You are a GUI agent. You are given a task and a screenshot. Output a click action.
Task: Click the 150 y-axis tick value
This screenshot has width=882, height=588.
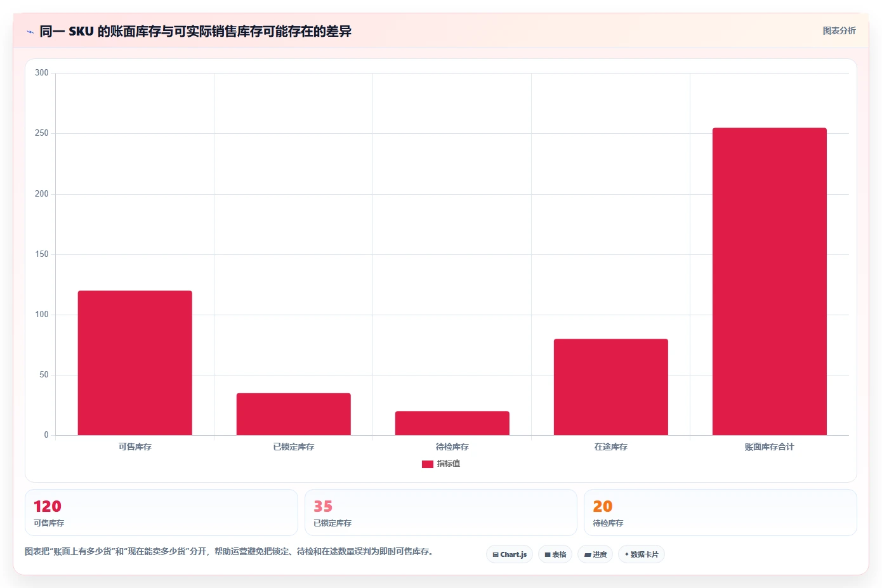click(42, 254)
